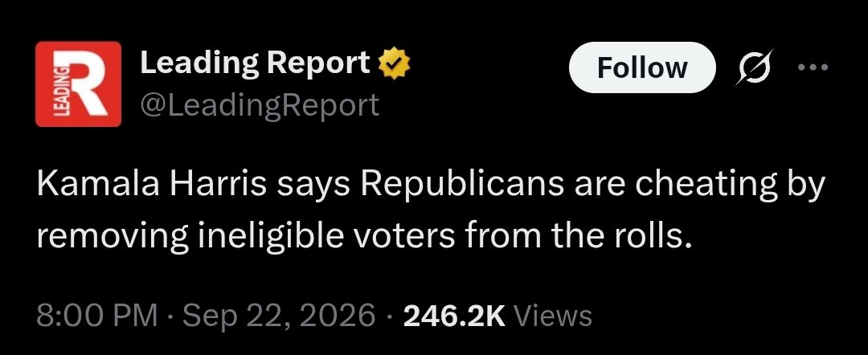Click the word Views in footer

coord(553,316)
